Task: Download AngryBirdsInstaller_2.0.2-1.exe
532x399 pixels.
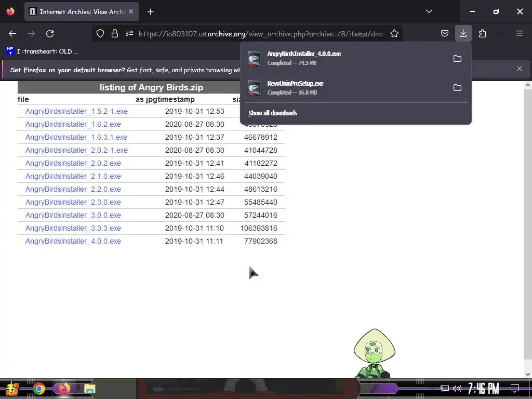Action: [x=76, y=150]
